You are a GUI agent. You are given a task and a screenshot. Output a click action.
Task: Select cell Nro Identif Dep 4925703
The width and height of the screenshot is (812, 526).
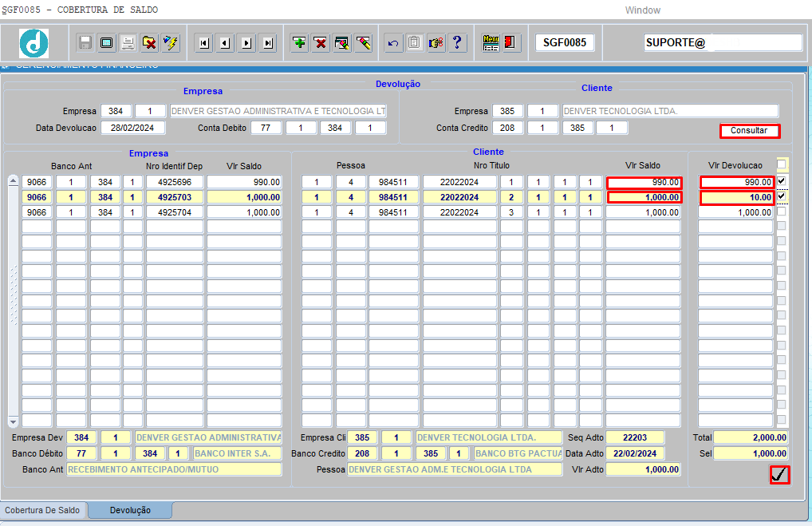(175, 197)
